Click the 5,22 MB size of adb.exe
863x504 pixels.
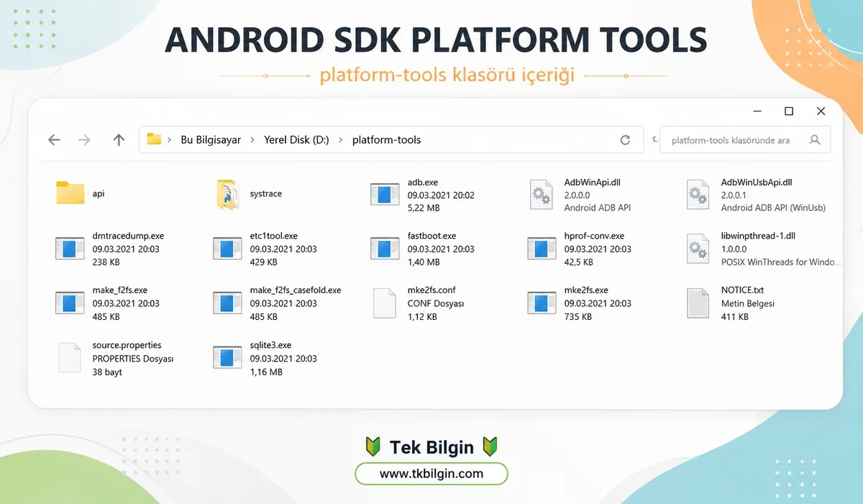coord(424,208)
